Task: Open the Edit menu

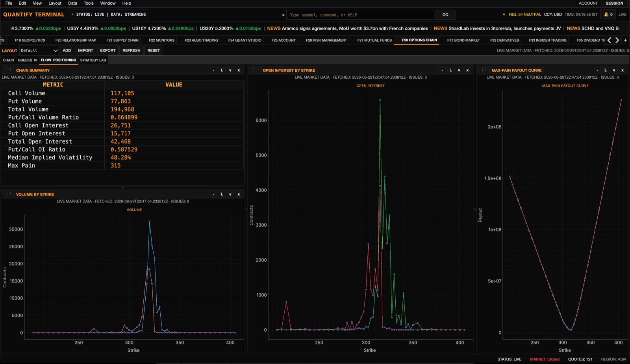Action: 22,3
